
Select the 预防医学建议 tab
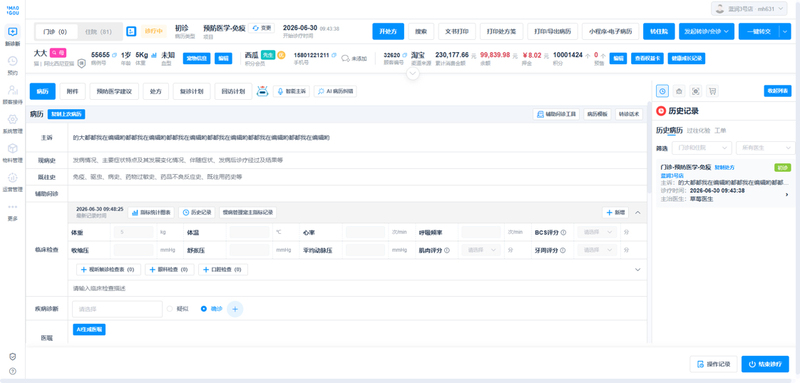click(114, 91)
